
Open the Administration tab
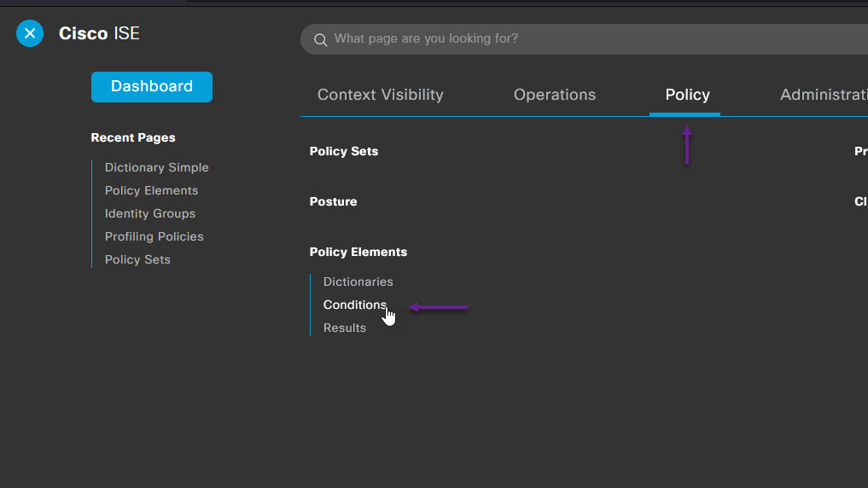coord(824,95)
